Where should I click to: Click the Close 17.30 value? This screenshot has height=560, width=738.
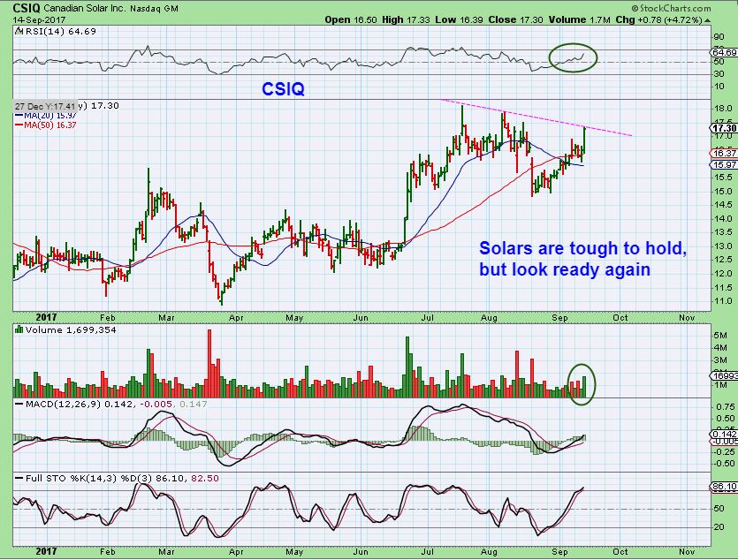[515, 19]
